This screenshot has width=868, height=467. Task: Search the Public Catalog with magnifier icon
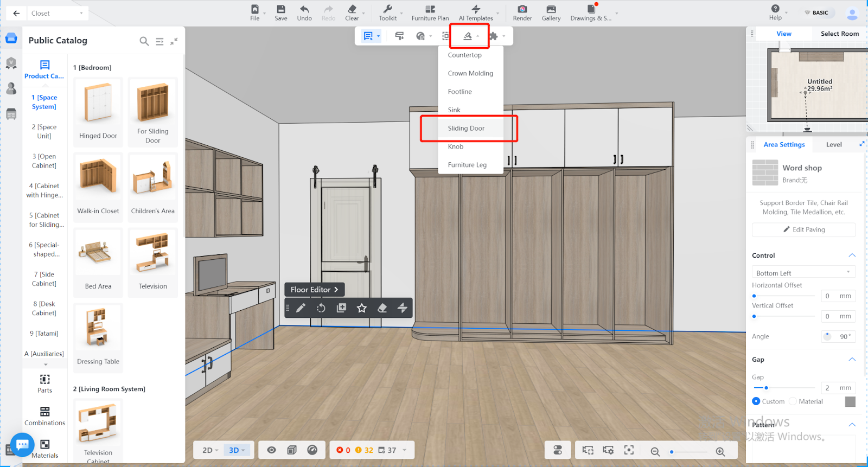pyautogui.click(x=144, y=41)
